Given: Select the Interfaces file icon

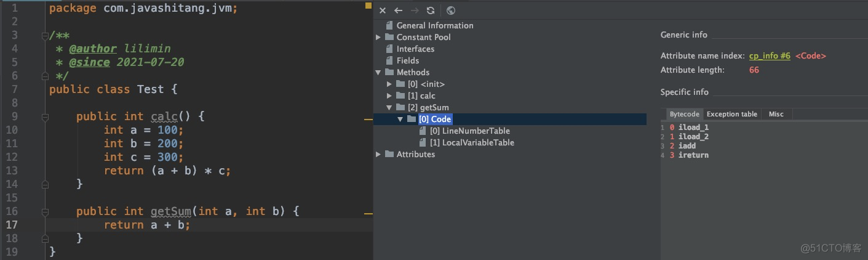Looking at the screenshot, I should coord(389,49).
